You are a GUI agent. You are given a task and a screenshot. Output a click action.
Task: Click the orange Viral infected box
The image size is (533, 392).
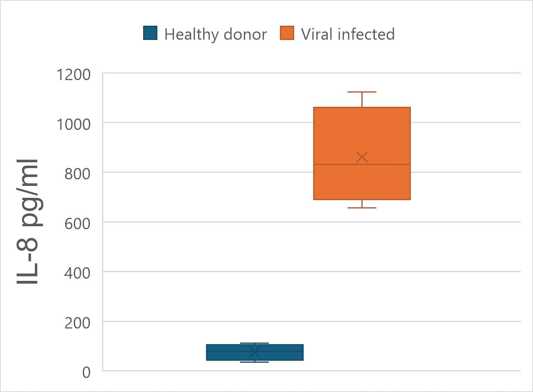click(x=362, y=153)
